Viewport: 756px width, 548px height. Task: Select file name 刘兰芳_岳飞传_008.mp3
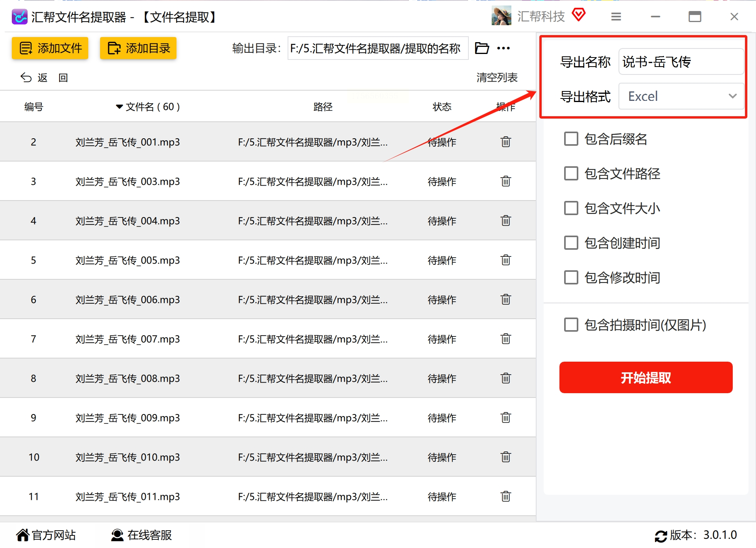pos(128,378)
